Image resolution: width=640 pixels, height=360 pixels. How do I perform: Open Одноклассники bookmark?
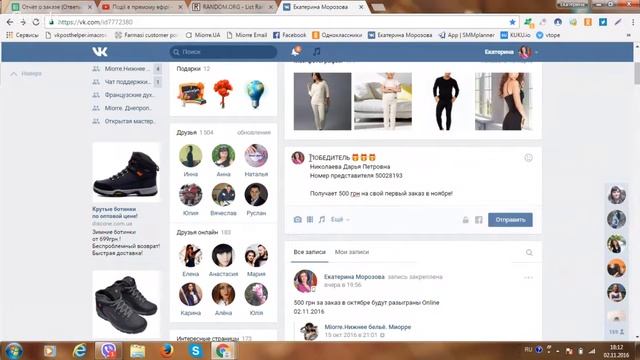337,35
